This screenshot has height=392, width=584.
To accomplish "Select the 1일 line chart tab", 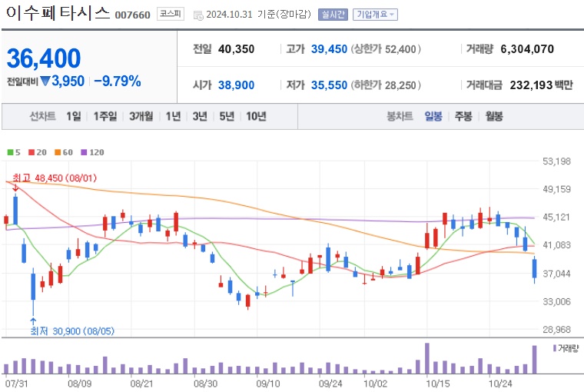I will (73, 116).
